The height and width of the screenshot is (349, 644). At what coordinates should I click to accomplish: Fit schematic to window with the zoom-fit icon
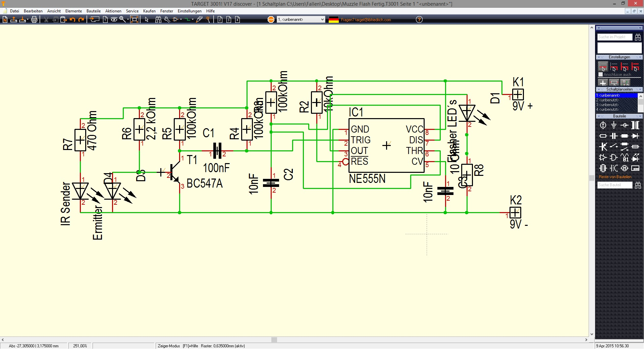[x=135, y=19]
